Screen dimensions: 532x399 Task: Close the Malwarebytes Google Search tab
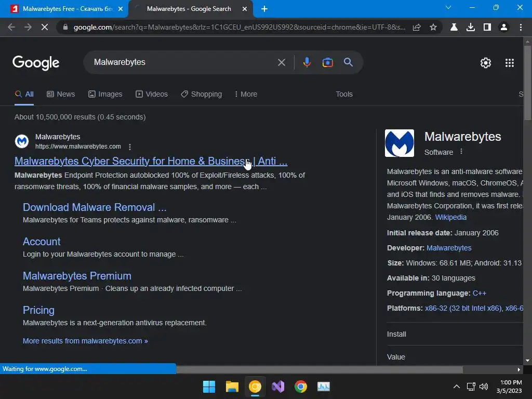pyautogui.click(x=245, y=9)
